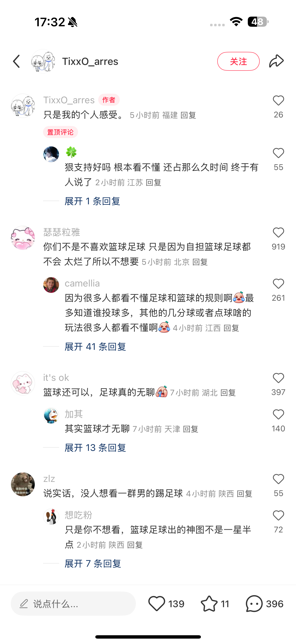Screen dimensions: 296x644
Task: Expand 41 replies under camellia
Action: coord(95,347)
